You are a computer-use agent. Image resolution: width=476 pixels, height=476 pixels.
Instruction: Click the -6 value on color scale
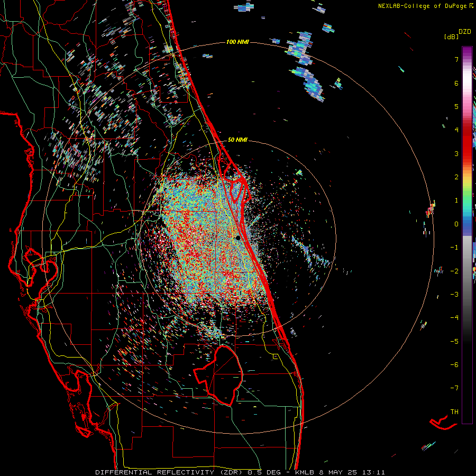tap(454, 365)
